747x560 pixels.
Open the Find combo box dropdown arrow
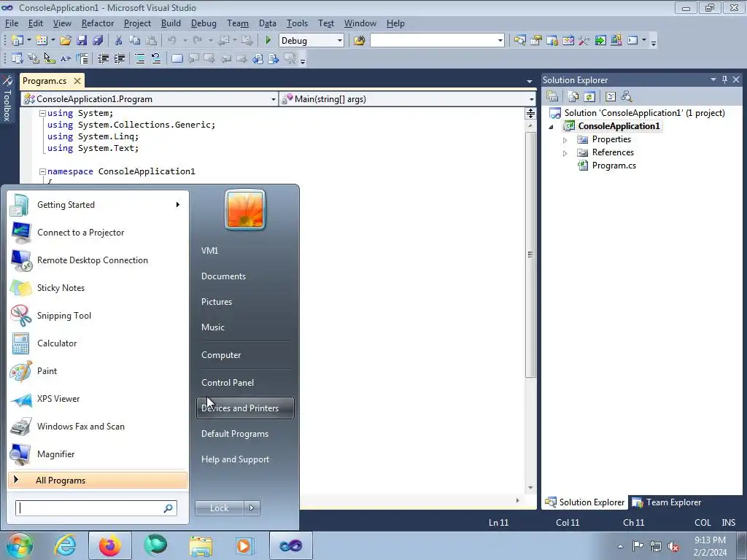pos(500,41)
